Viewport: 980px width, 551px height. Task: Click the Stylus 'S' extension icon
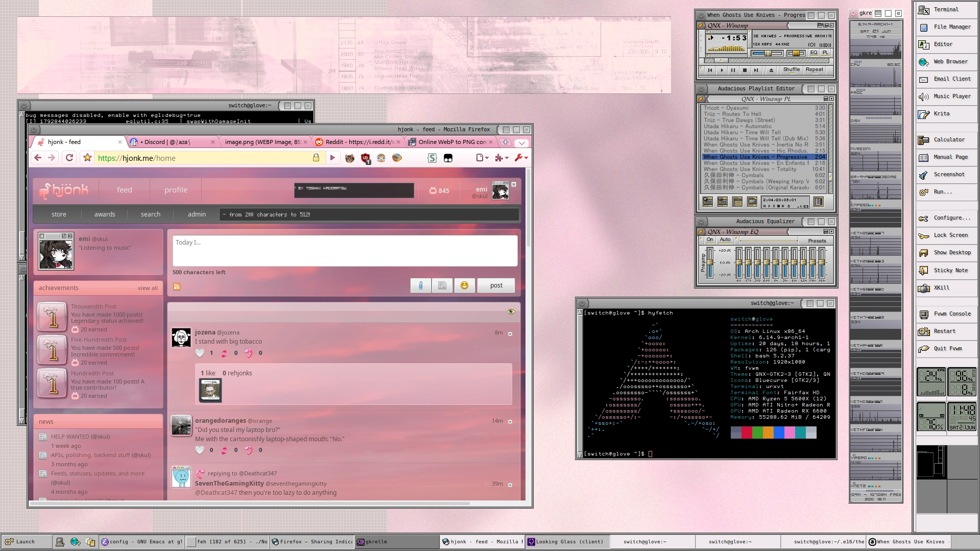tap(432, 158)
